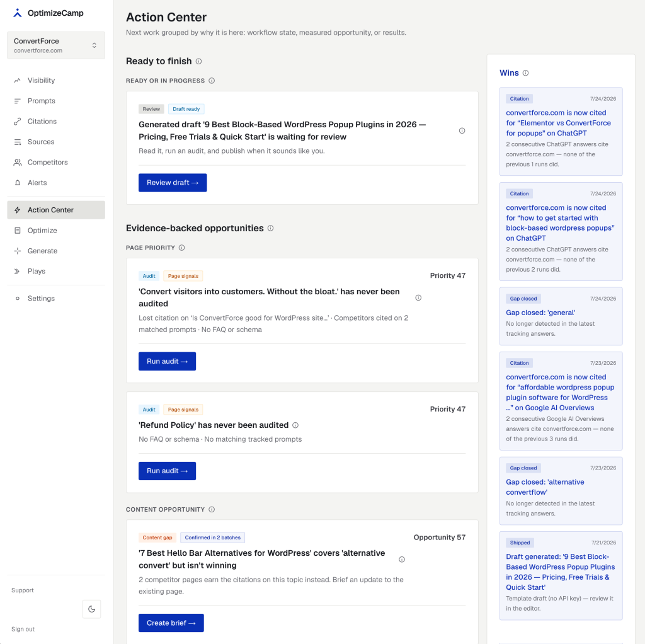The width and height of the screenshot is (645, 644).
Task: Click the Create brief button
Action: click(x=171, y=623)
